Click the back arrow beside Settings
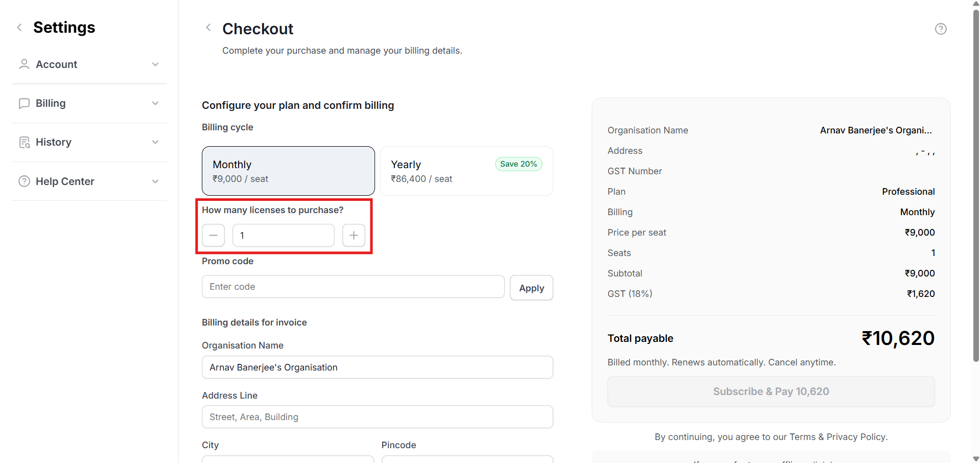This screenshot has height=463, width=980. coord(19,28)
